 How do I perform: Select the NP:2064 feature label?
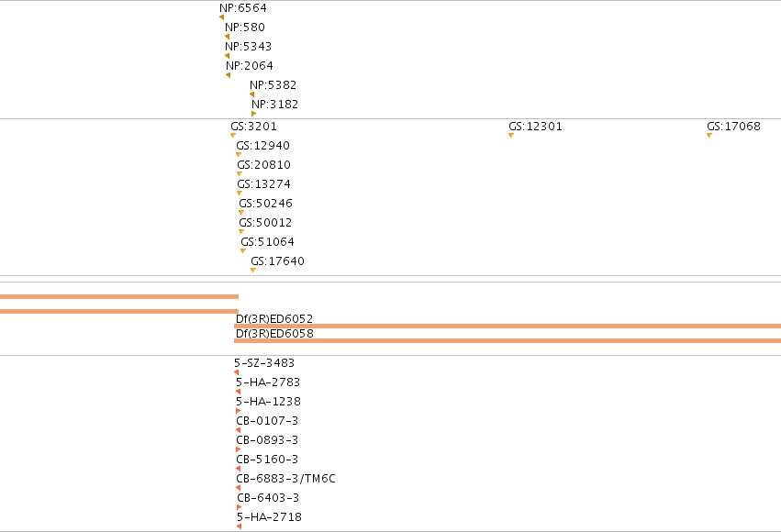pyautogui.click(x=250, y=66)
